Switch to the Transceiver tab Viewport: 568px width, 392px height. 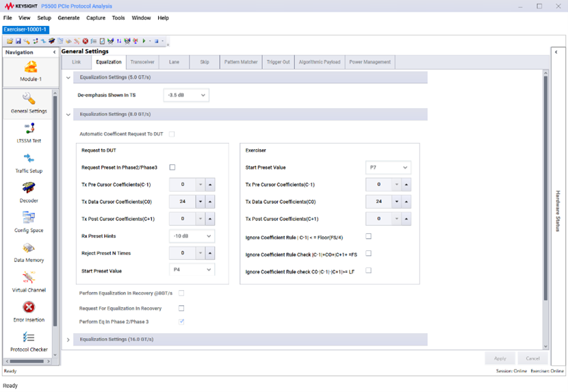[x=142, y=62]
